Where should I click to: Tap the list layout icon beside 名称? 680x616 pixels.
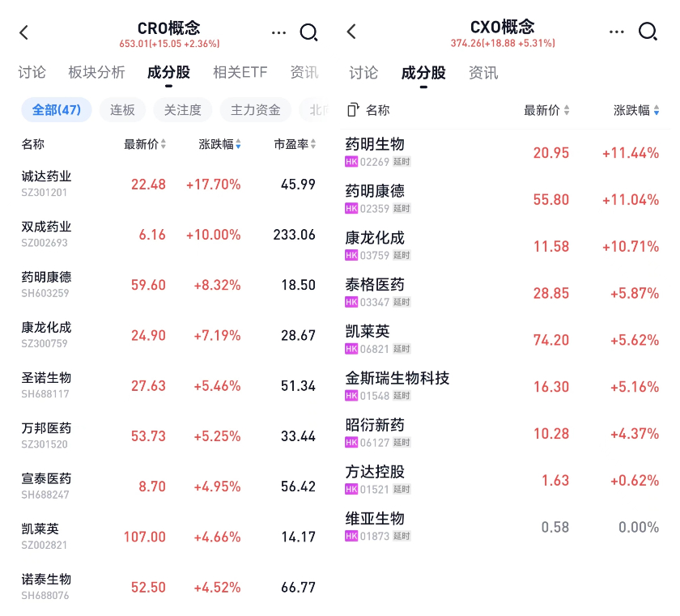tap(352, 110)
